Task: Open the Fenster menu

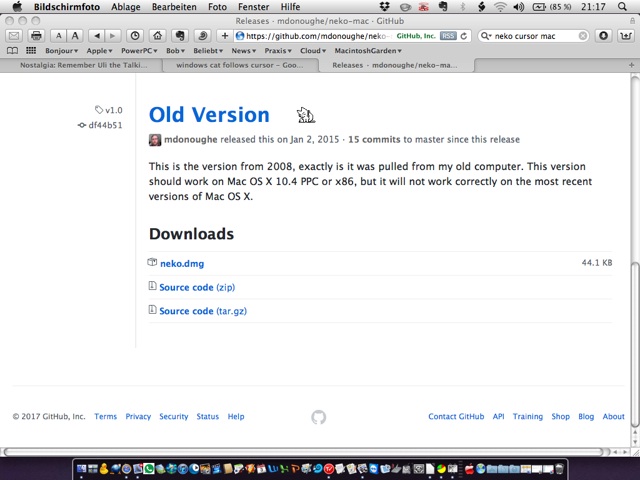Action: [x=253, y=7]
